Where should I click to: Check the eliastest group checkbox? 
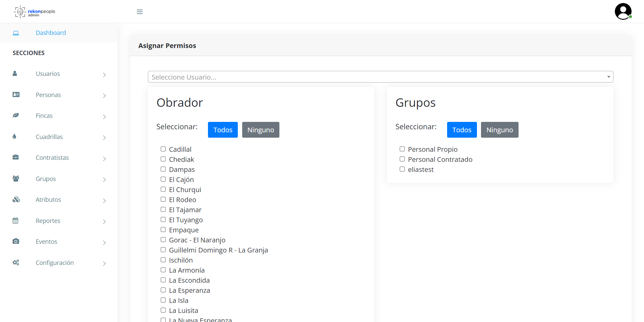click(x=402, y=169)
